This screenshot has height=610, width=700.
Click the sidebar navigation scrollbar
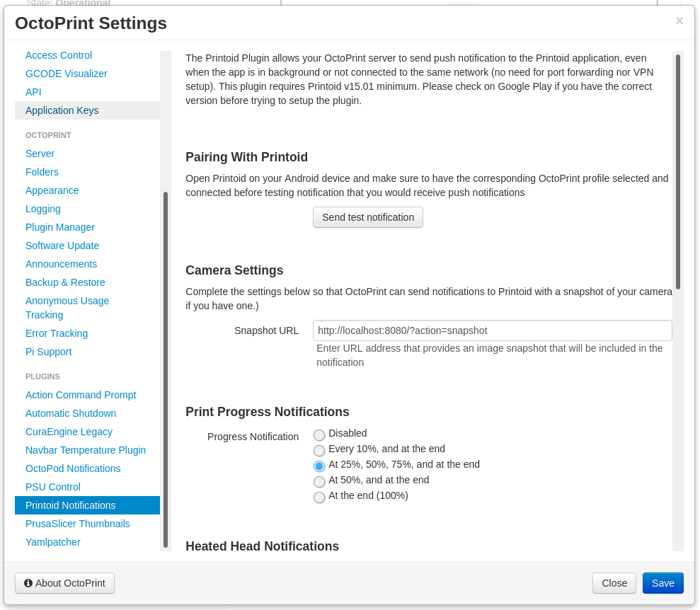point(166,368)
